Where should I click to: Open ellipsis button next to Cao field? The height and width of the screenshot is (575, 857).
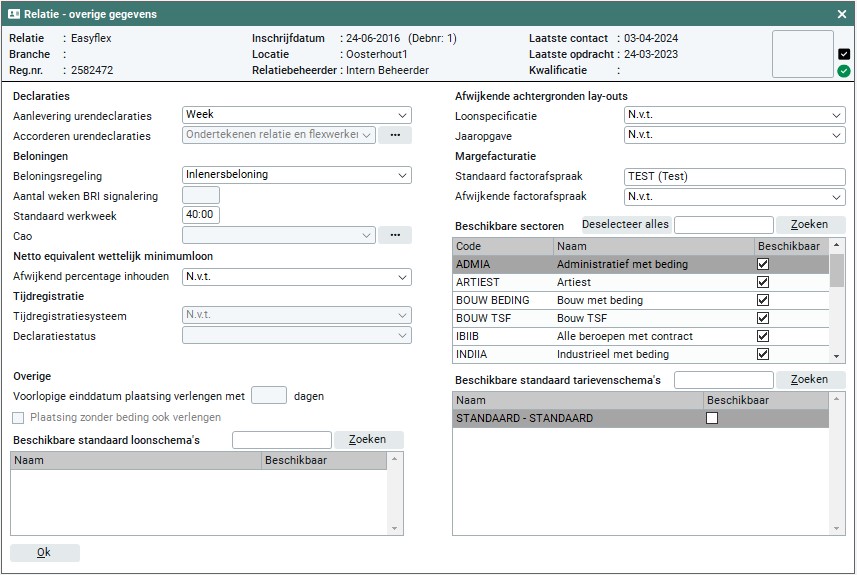(x=395, y=235)
